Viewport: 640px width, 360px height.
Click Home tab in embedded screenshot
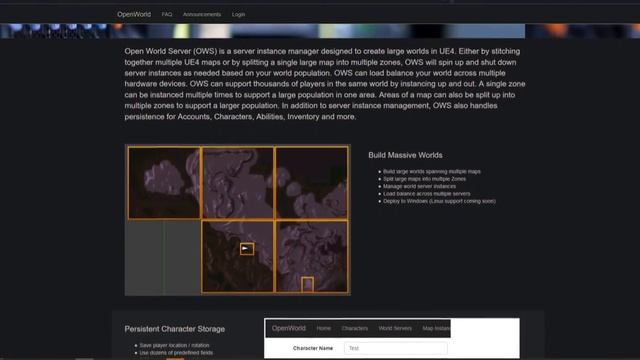tap(324, 328)
